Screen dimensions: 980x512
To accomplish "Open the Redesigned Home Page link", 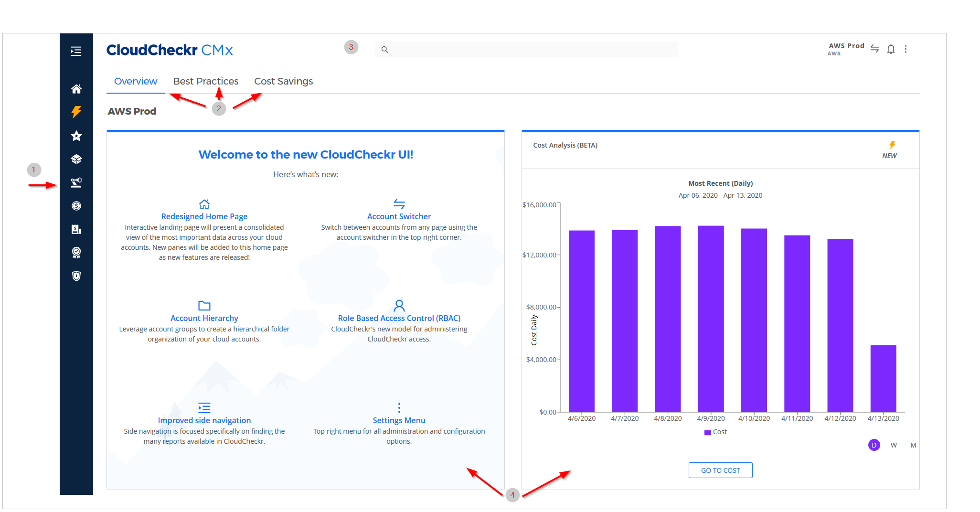I will tap(204, 216).
